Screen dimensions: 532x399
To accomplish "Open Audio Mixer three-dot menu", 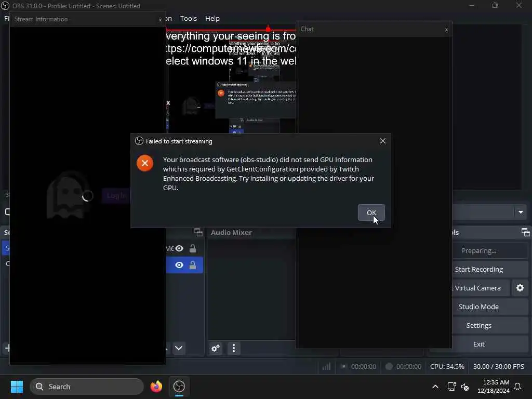I will click(x=233, y=348).
